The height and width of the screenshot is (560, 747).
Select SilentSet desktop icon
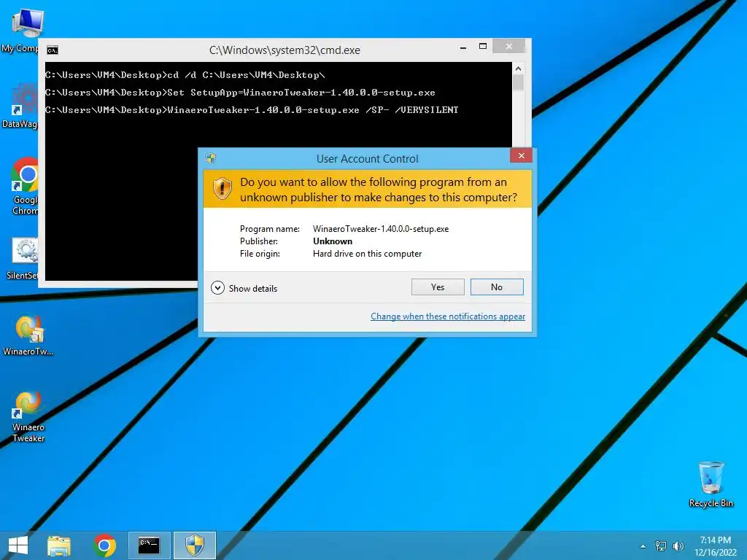[23, 259]
